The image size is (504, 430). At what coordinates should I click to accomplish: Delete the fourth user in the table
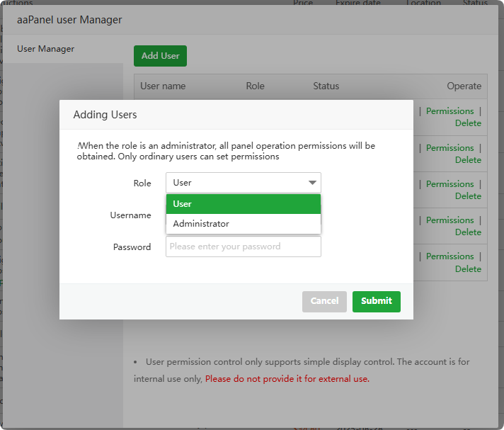[468, 232]
